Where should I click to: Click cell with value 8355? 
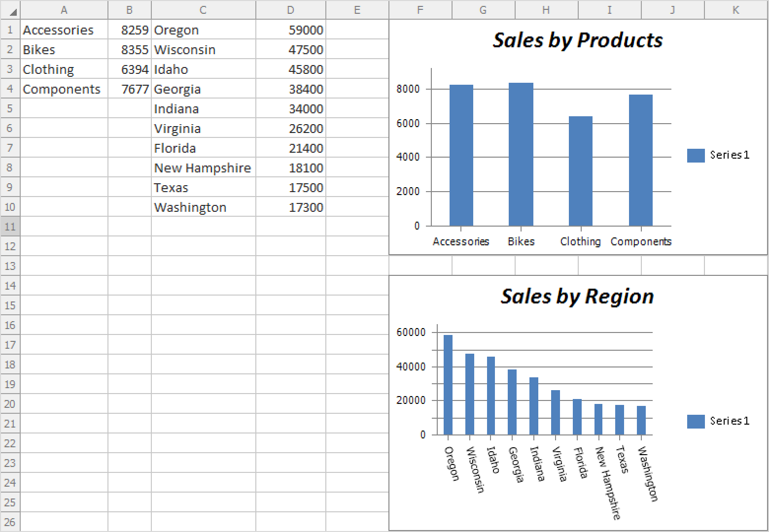pyautogui.click(x=130, y=50)
